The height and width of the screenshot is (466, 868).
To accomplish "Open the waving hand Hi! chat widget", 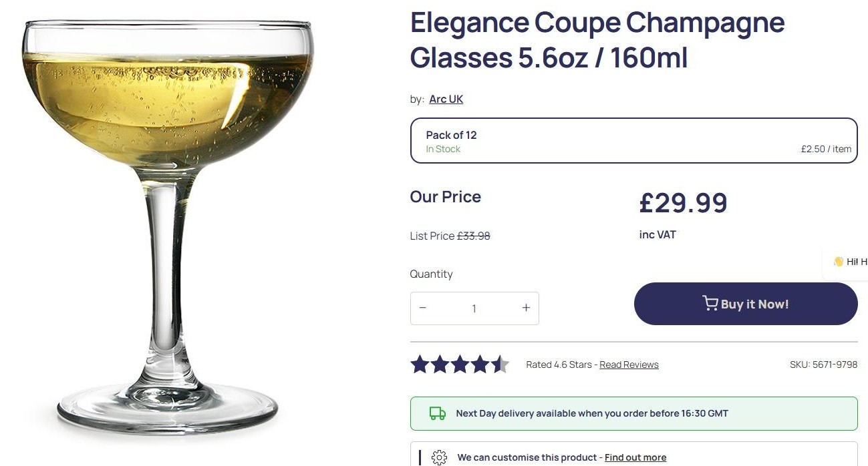I will click(x=849, y=262).
